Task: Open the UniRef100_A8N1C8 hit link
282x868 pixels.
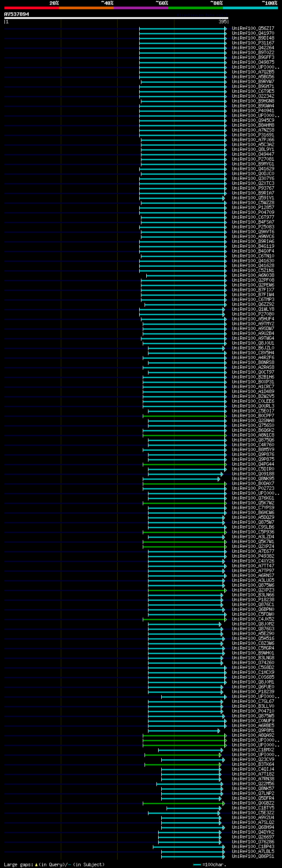Action: pos(253,435)
